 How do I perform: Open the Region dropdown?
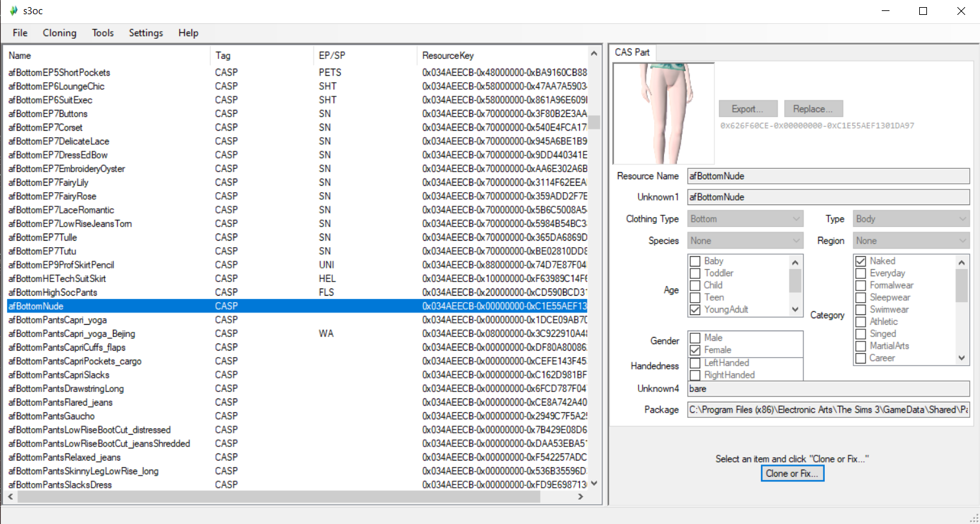coord(911,241)
